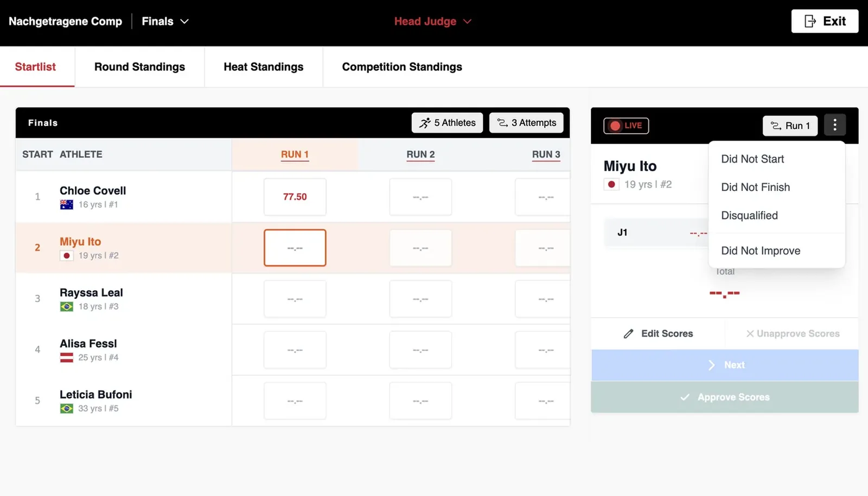
Task: Select Did Not Start from menu
Action: pos(777,159)
